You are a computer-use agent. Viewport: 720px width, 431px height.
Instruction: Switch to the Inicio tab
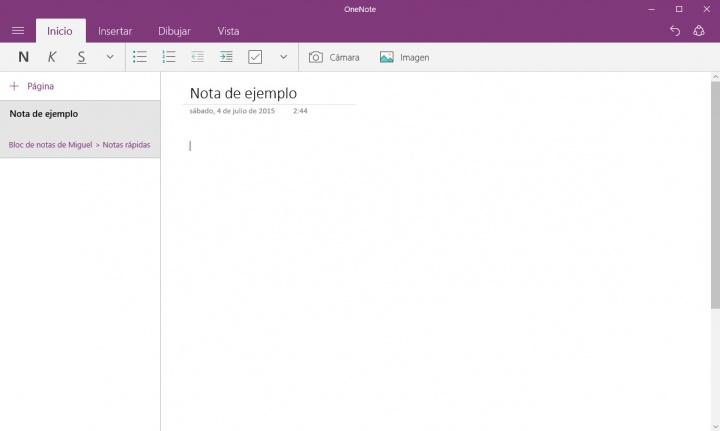(x=60, y=31)
